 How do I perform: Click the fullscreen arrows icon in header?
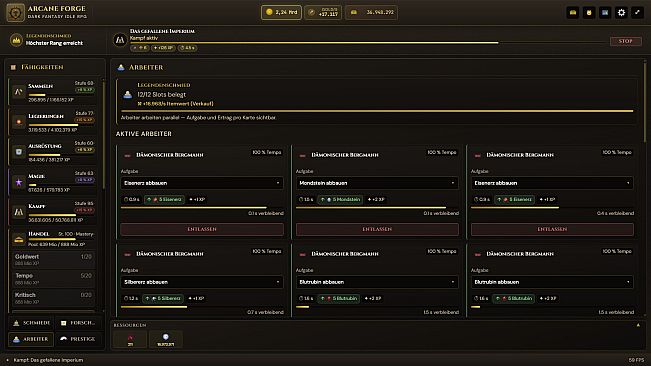coord(637,12)
